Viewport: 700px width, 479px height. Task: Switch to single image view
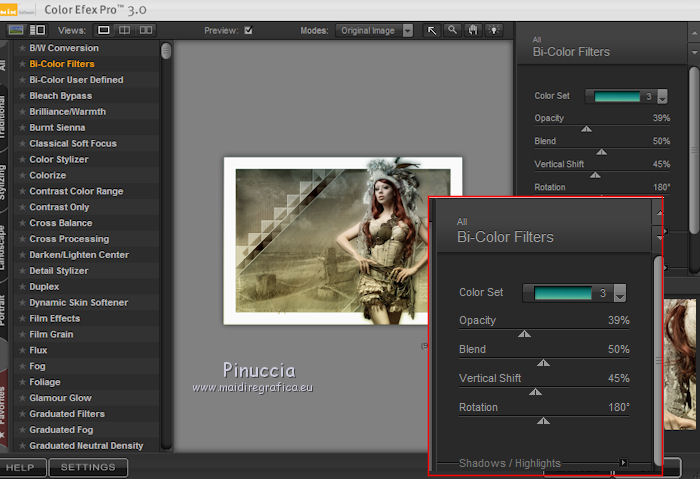105,30
